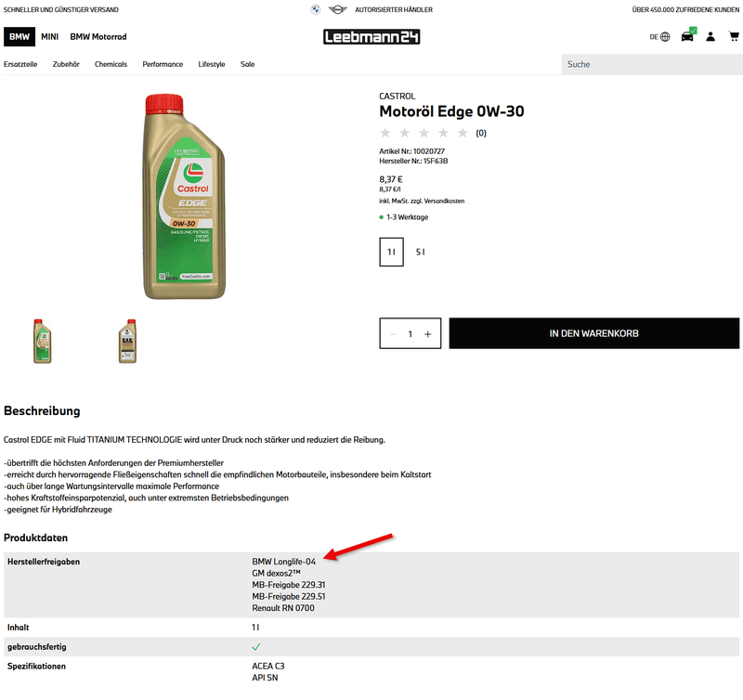Select the 1 l size option
Viewport: 743px width, 700px height.
tap(391, 252)
